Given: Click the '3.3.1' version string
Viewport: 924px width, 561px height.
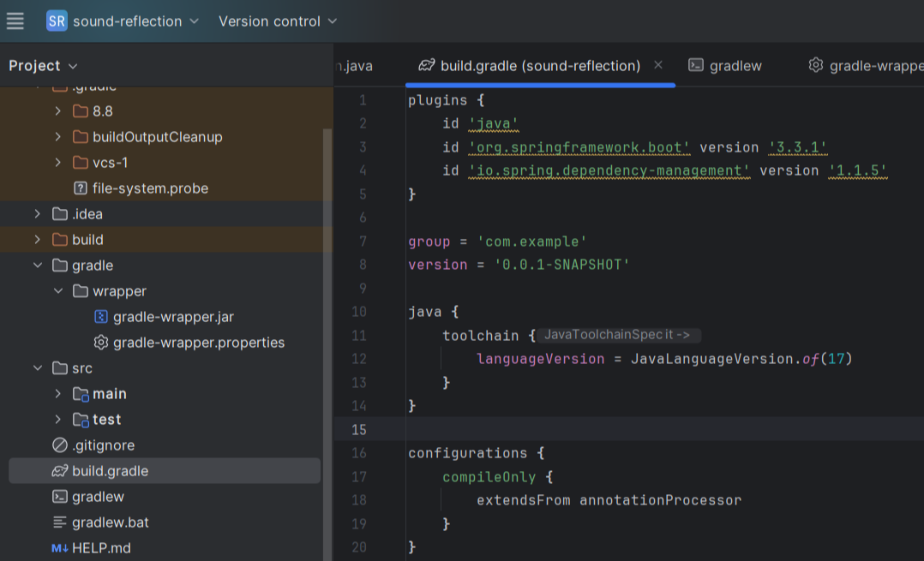Looking at the screenshot, I should pyautogui.click(x=798, y=147).
